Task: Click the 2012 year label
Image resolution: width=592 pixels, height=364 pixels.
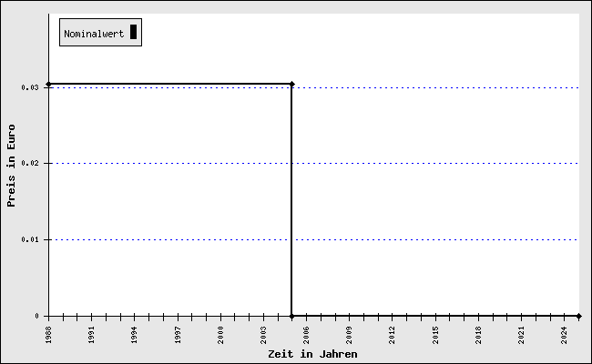Action: (x=392, y=335)
